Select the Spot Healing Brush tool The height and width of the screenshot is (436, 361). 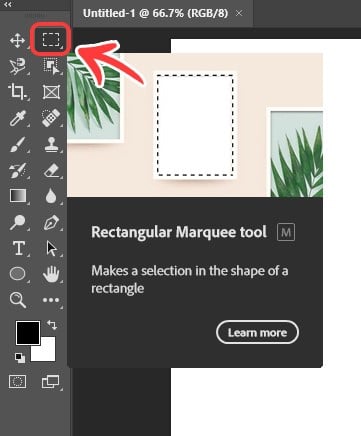point(51,118)
